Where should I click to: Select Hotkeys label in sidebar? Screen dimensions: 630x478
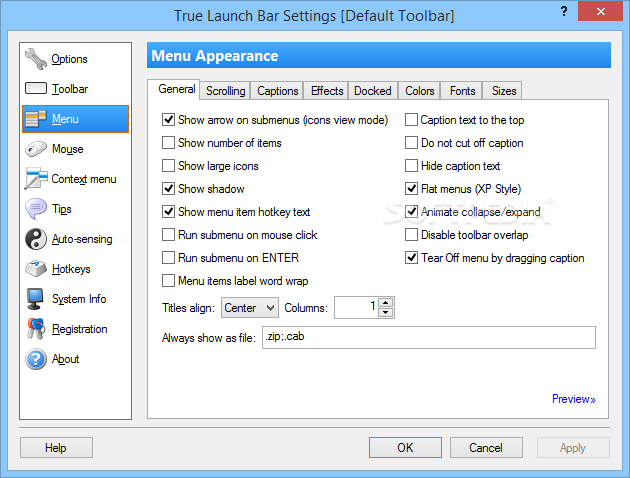point(71,269)
